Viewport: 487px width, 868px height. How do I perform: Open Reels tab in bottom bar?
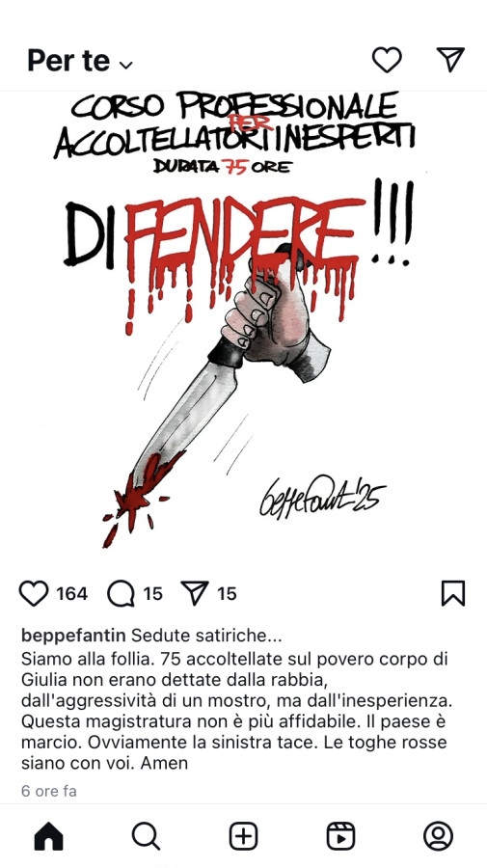(x=341, y=836)
